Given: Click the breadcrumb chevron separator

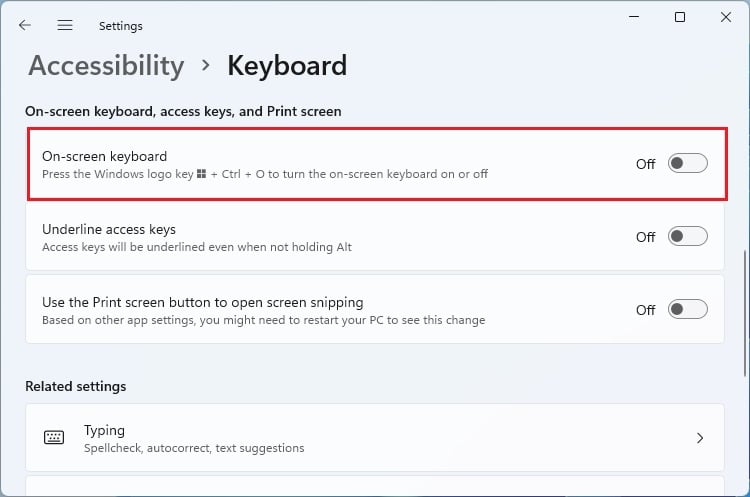Looking at the screenshot, I should [206, 65].
